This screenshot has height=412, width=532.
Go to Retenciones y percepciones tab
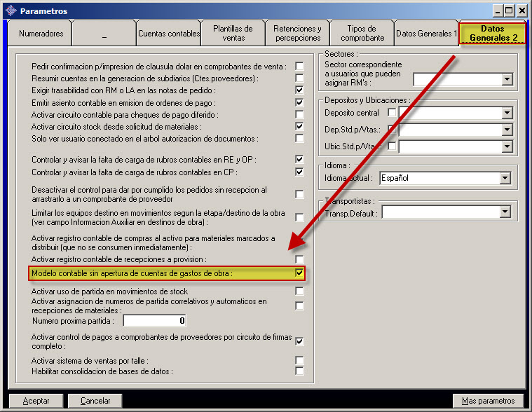pos(297,34)
